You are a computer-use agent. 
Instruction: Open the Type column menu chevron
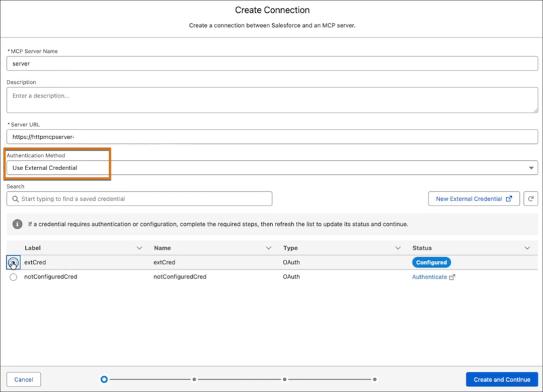click(398, 248)
